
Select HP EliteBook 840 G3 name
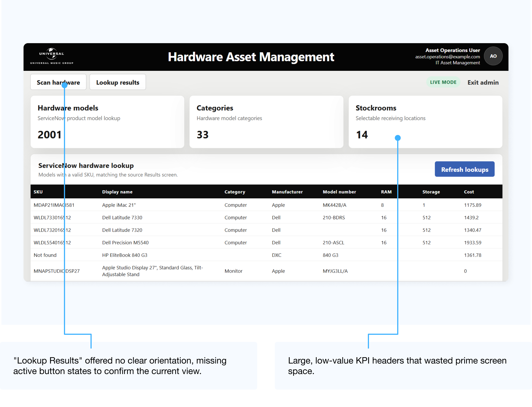125,255
